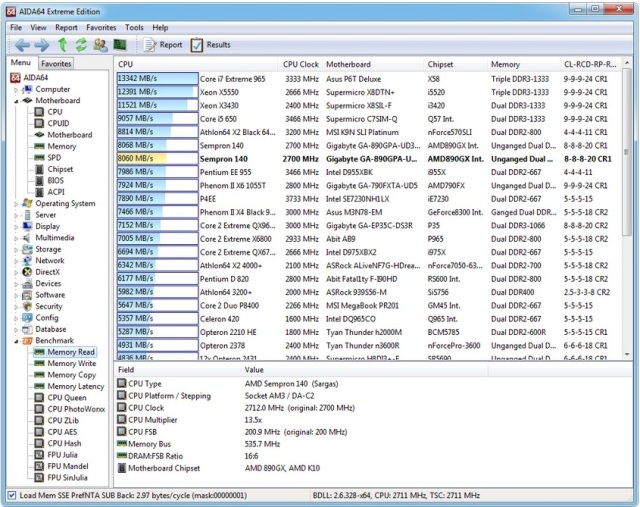Open the SPD tree item
This screenshot has width=640, height=507.
pyautogui.click(x=48, y=158)
